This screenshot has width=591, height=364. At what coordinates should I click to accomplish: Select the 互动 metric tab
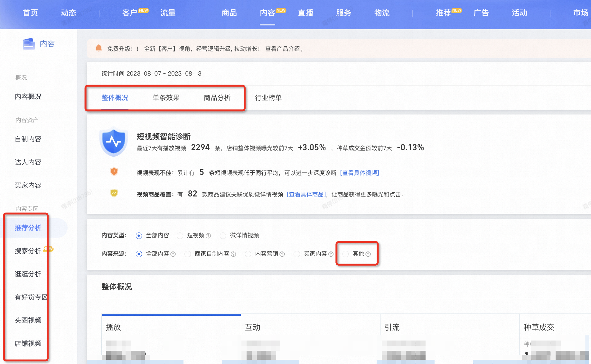311,337
